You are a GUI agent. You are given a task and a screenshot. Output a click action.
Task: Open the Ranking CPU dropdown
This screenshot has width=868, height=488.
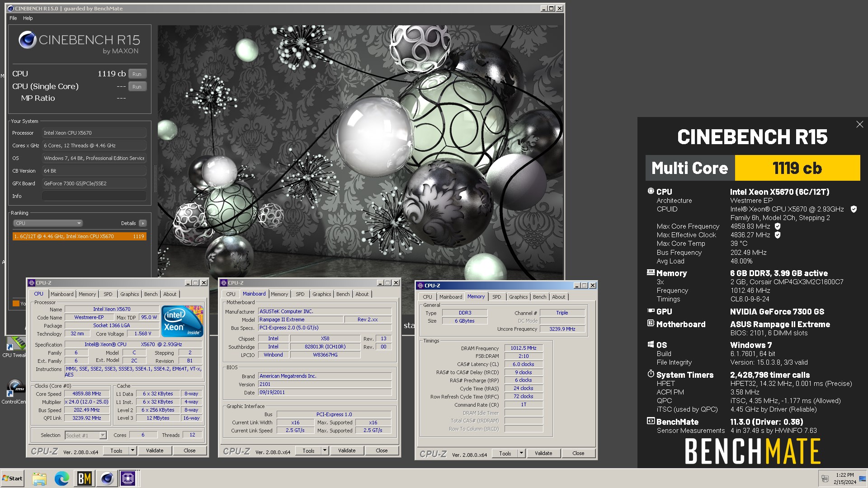(x=47, y=223)
